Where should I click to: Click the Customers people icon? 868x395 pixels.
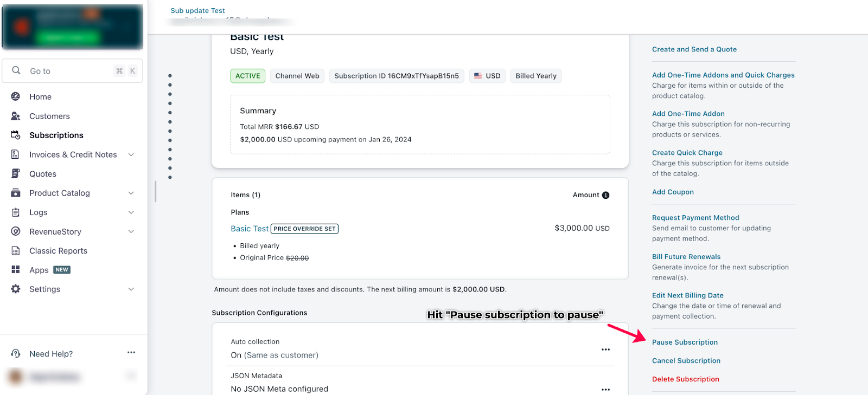[16, 116]
